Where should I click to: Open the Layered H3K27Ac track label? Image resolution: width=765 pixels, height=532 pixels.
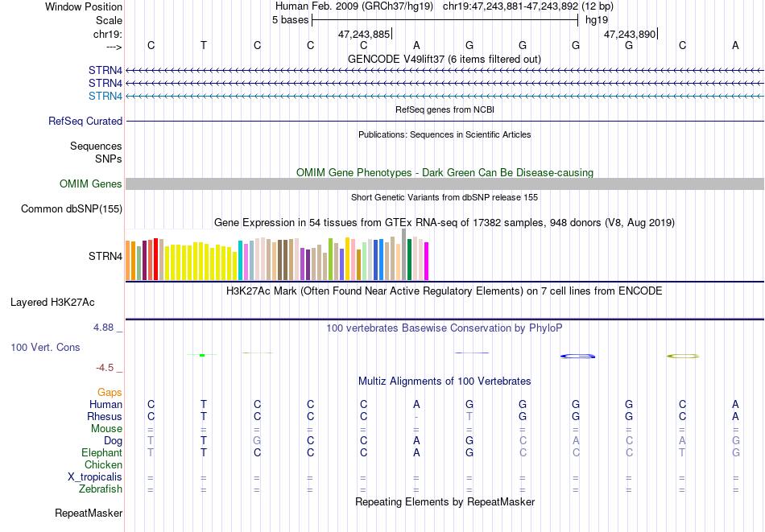(x=52, y=303)
